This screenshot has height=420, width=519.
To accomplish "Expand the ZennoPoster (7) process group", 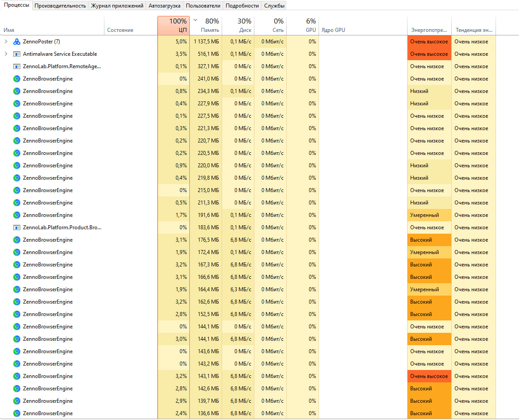I will [6, 42].
